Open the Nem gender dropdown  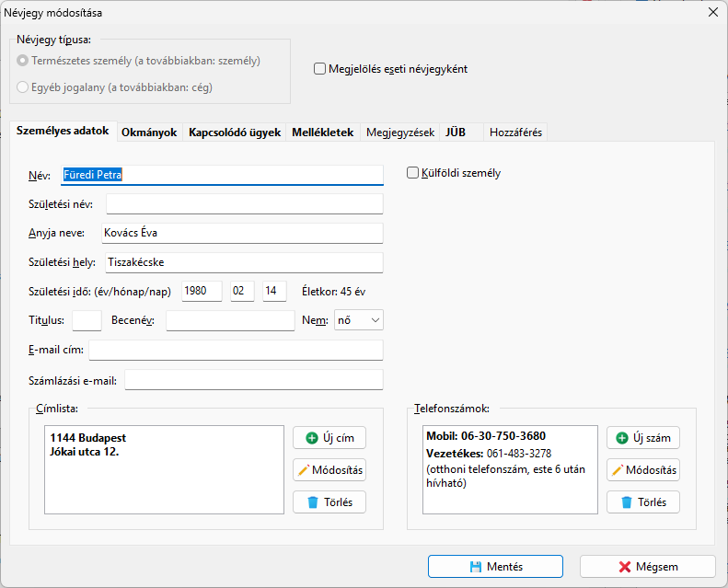click(359, 320)
